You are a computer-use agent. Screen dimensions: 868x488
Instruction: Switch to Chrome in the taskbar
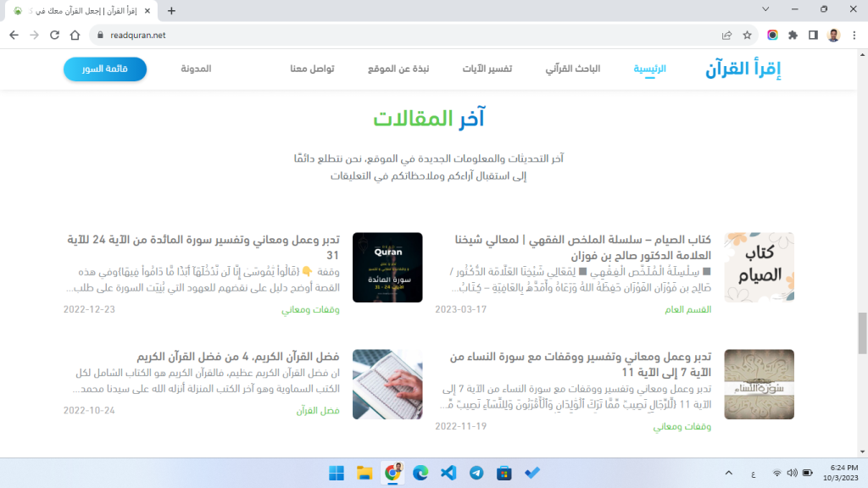point(392,473)
